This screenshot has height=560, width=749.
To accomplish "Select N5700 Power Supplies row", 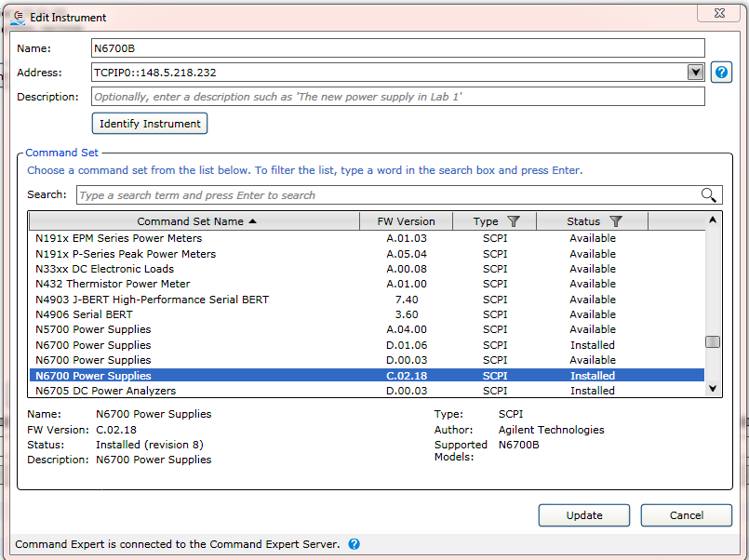I will pos(367,329).
